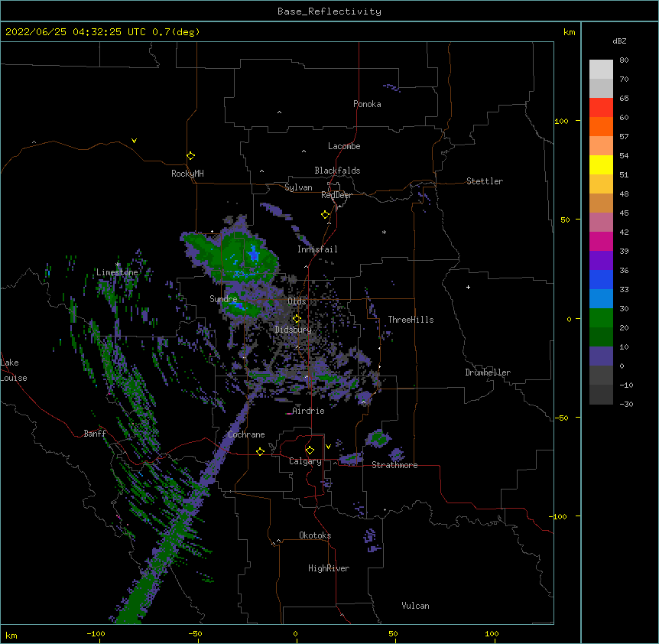The image size is (659, 644).
Task: Click the yellow diamond marker above Calgary label
Action: [x=310, y=450]
